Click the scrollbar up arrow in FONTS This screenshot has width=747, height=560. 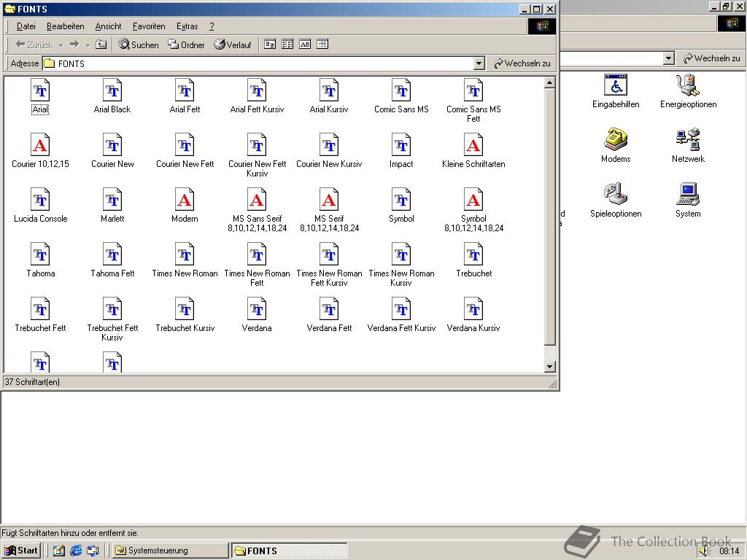pyautogui.click(x=549, y=83)
